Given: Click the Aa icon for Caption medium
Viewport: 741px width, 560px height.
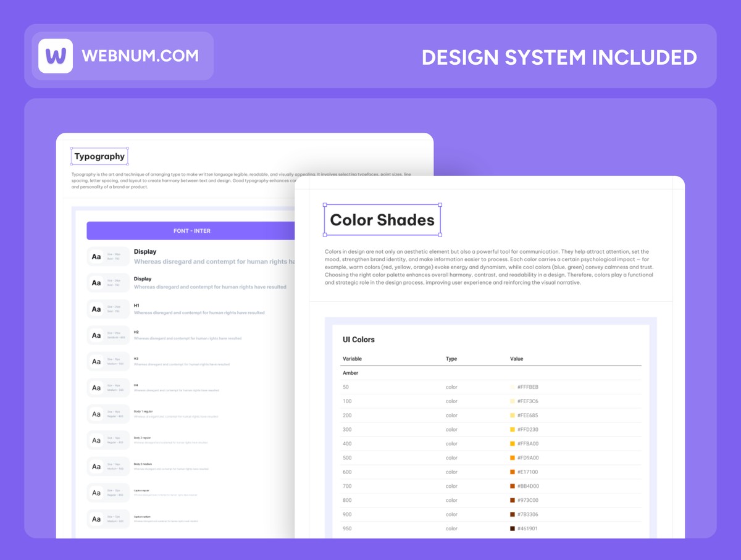Looking at the screenshot, I should tap(96, 519).
